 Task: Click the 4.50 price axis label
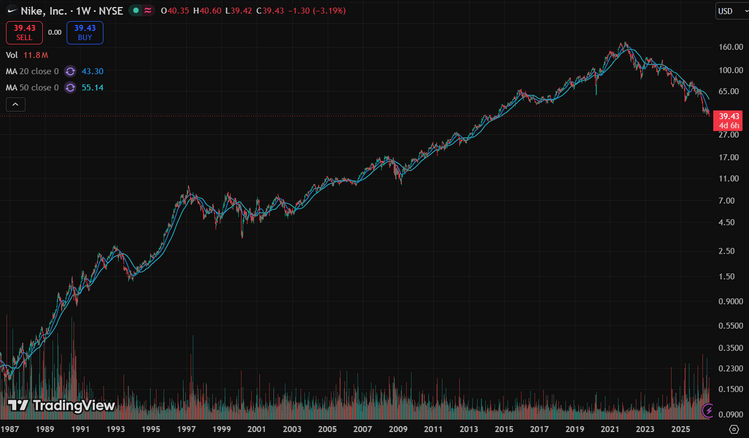point(727,222)
